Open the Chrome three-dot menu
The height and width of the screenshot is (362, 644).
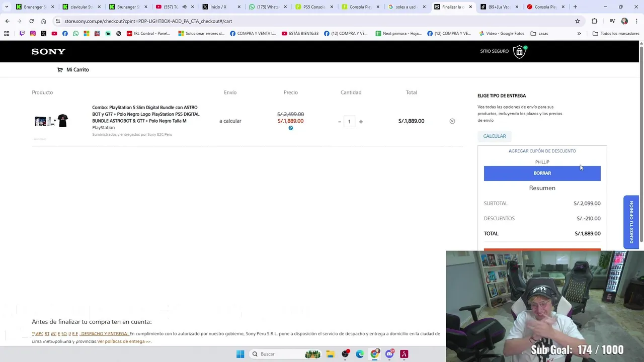(x=636, y=21)
